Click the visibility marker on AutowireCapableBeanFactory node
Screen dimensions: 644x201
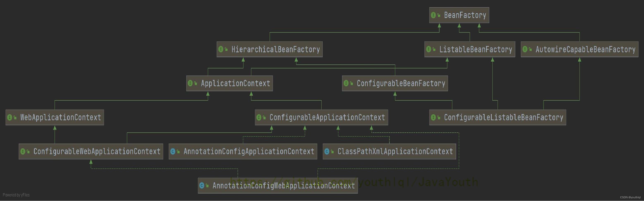530,49
